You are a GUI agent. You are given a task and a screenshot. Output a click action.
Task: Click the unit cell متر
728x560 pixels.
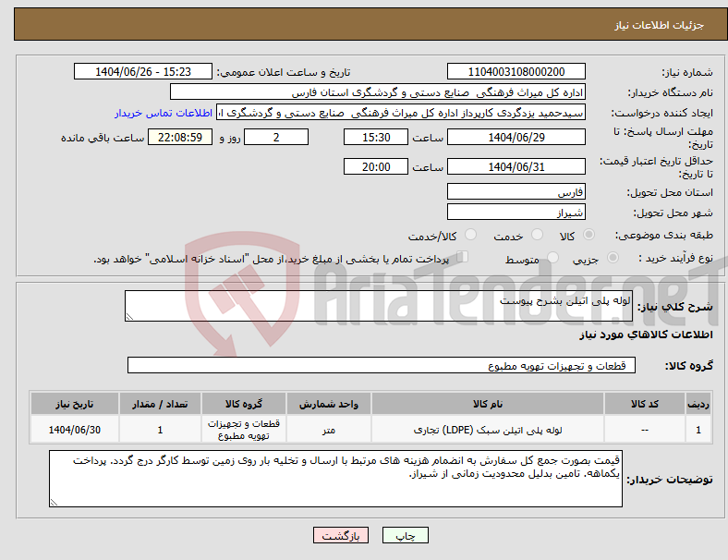[x=329, y=430]
